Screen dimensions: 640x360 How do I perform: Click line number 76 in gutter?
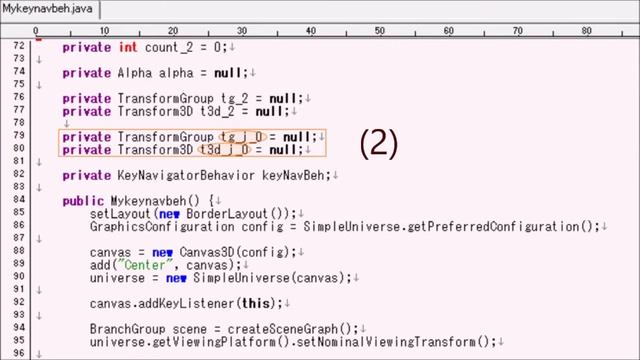point(19,97)
